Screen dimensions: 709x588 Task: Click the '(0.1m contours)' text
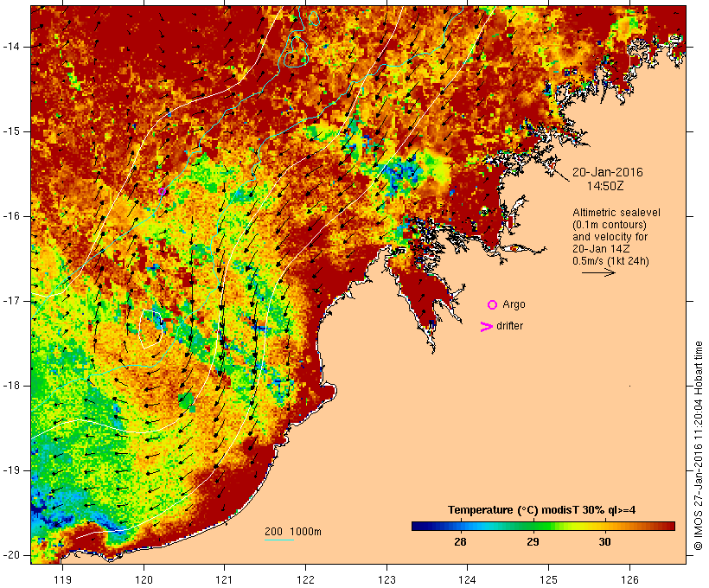610,225
